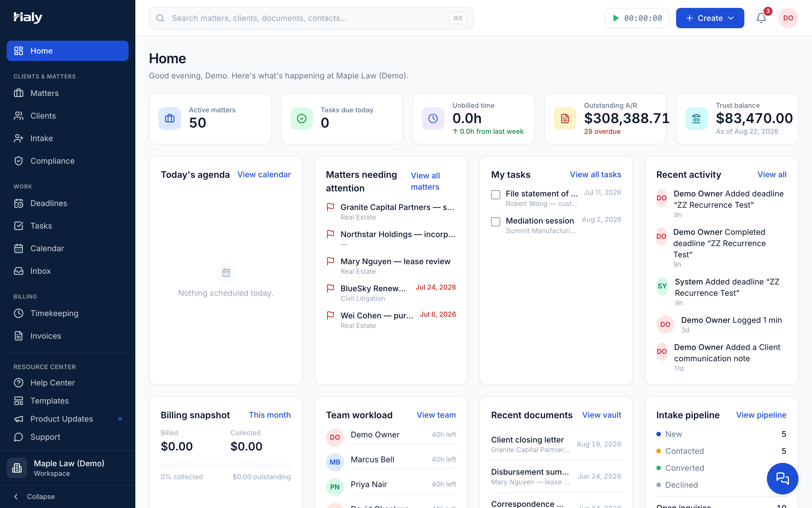Viewport: 812px width, 508px height.
Task: Switch the Maple Law (Demo) workspace
Action: (x=67, y=468)
